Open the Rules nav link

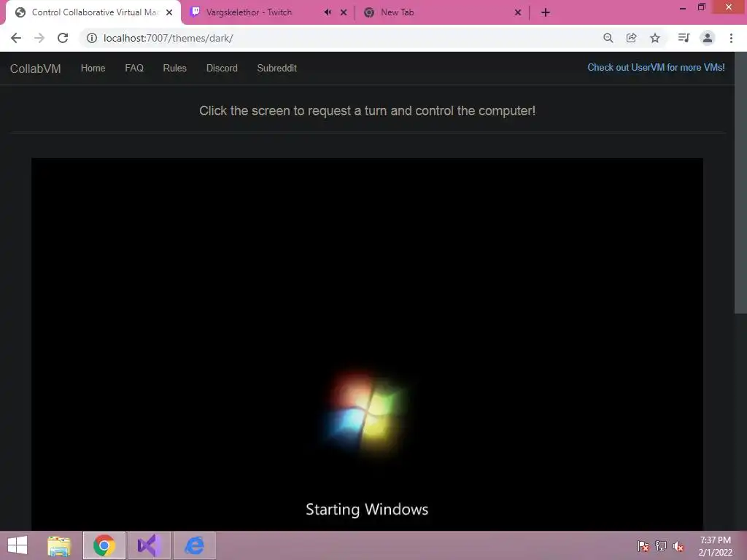click(x=174, y=68)
